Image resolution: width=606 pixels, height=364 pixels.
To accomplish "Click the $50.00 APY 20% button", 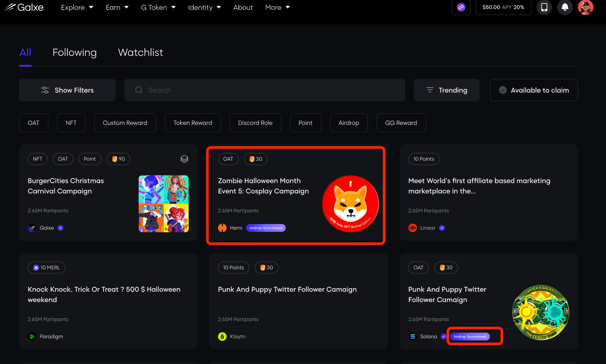I will (503, 7).
